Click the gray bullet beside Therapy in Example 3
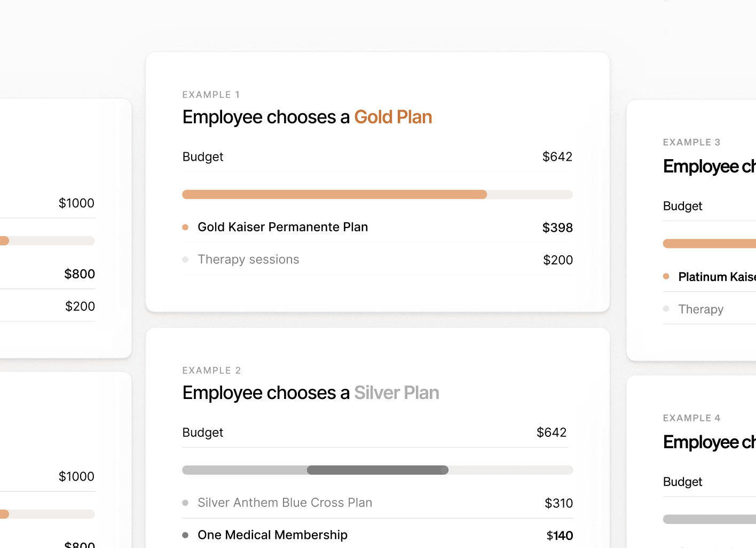 coord(666,309)
